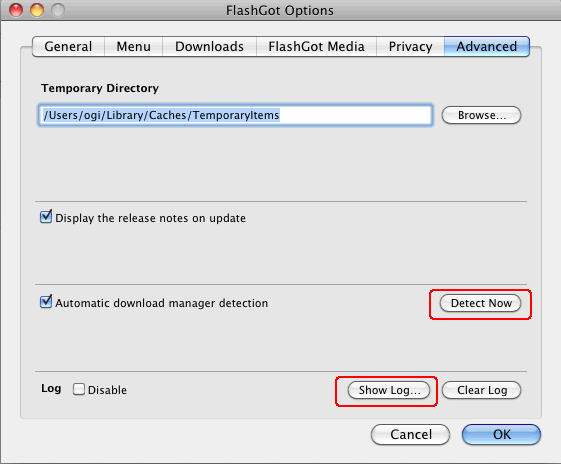Minimize the window using the yellow button
The height and width of the screenshot is (464, 561).
[37, 10]
